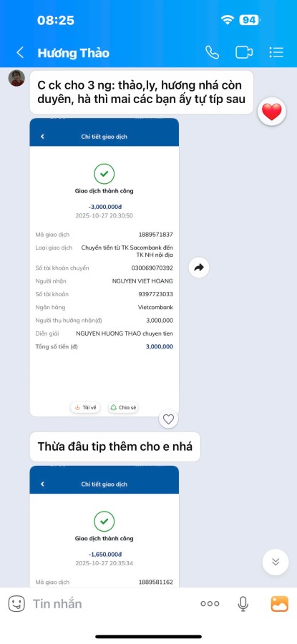Open the conversation options menu icon
This screenshot has width=297, height=644.
[x=276, y=52]
